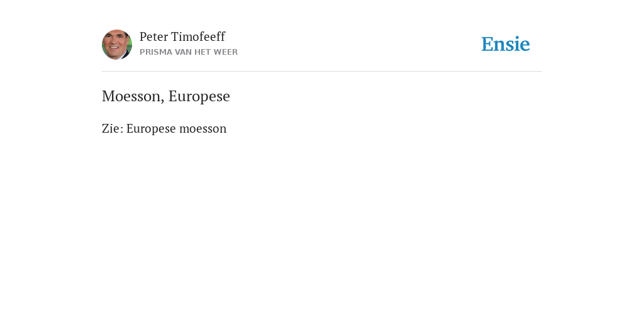Viewport: 644px width, 322px height.
Task: Open the Ensie logo link
Action: [506, 44]
